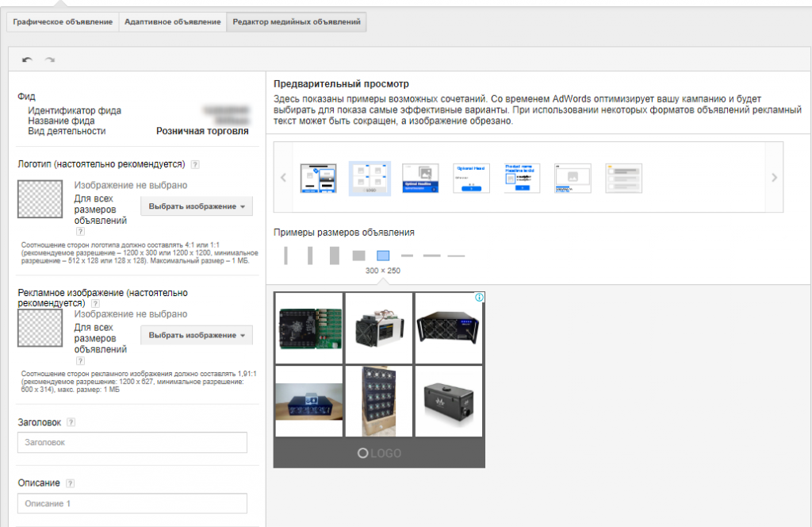Open Выбрать изображение dropdown for the logo
812x527 pixels.
(197, 206)
